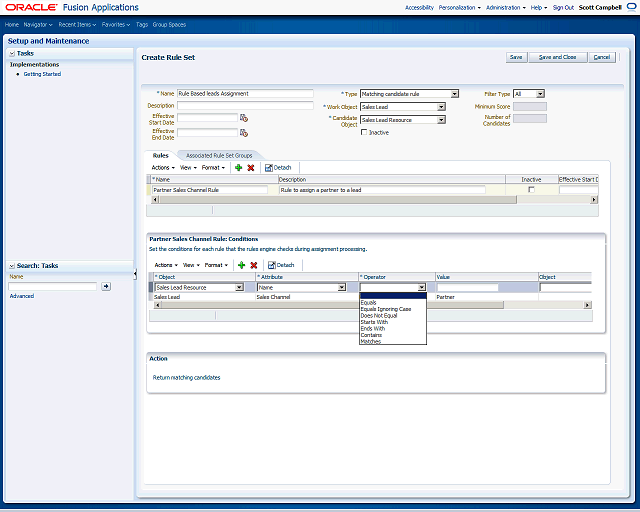Open the Navigator menu
Image resolution: width=640 pixels, height=512 pixels.
coord(38,24)
